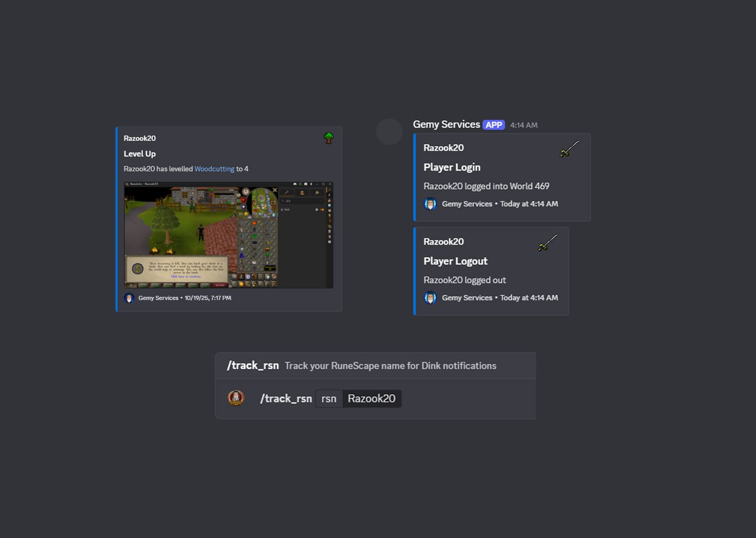Open the RuneLite game screenshot thumbnail
756x538 pixels.
click(x=228, y=235)
